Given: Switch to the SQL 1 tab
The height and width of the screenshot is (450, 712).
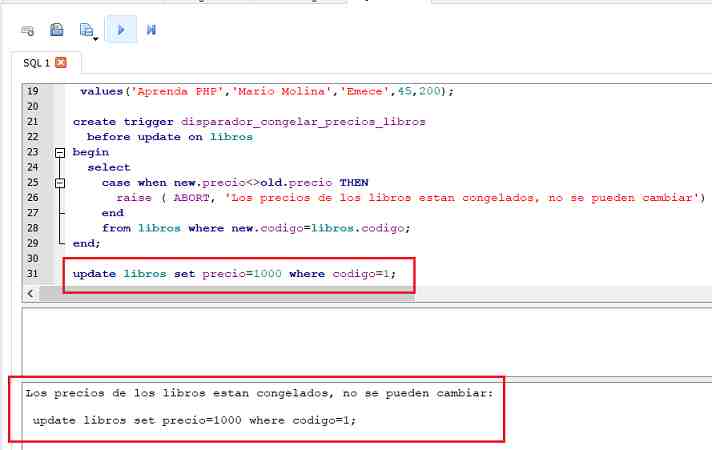Looking at the screenshot, I should (36, 63).
